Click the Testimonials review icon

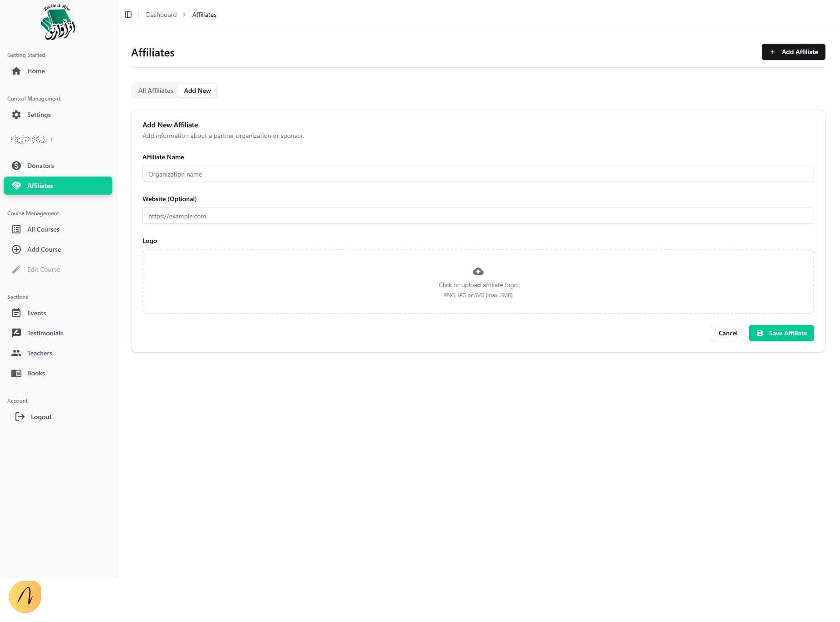pyautogui.click(x=16, y=333)
